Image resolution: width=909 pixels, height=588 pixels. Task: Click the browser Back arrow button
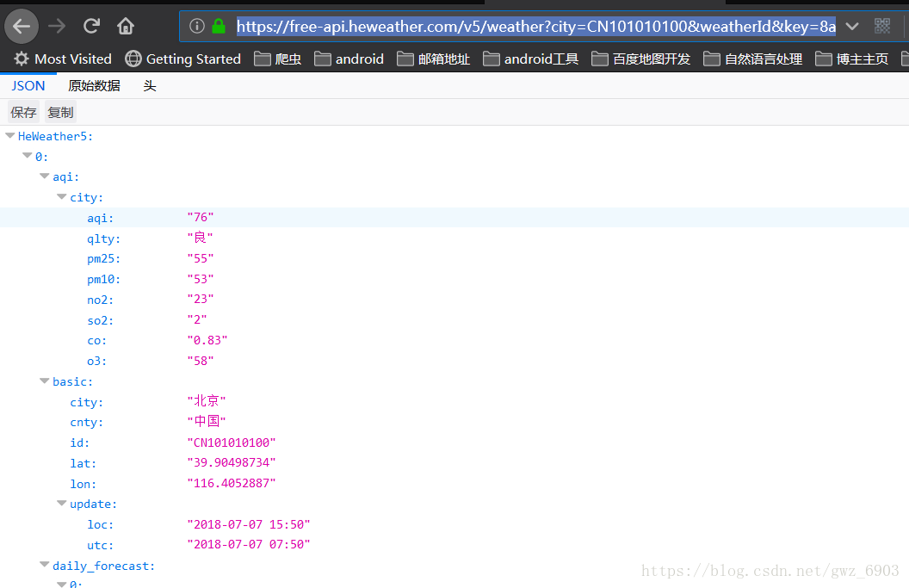point(22,26)
